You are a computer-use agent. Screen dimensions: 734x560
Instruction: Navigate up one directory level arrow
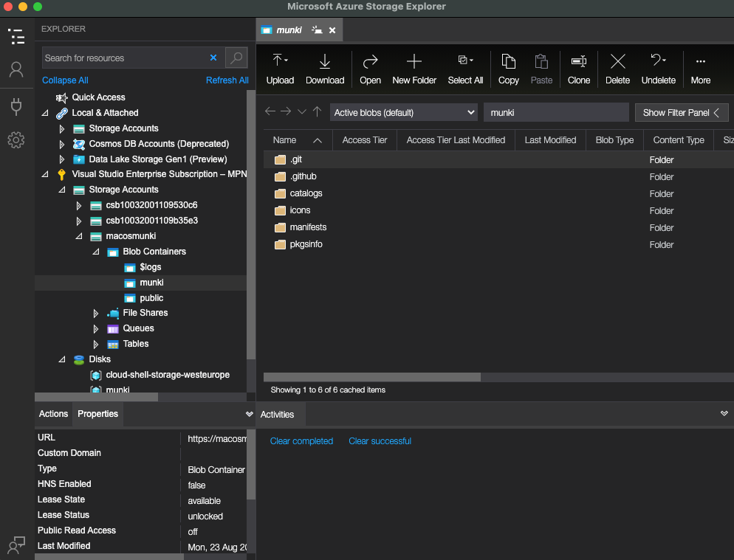pyautogui.click(x=317, y=112)
